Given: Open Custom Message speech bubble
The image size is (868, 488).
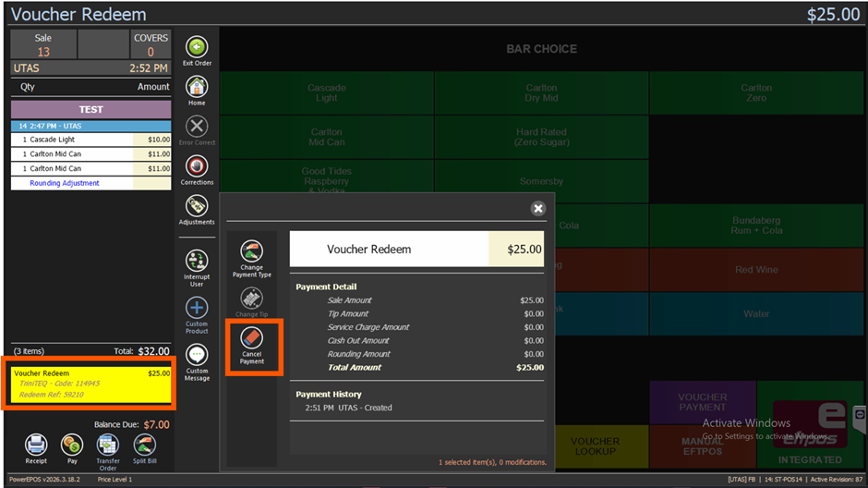Looking at the screenshot, I should tap(197, 355).
